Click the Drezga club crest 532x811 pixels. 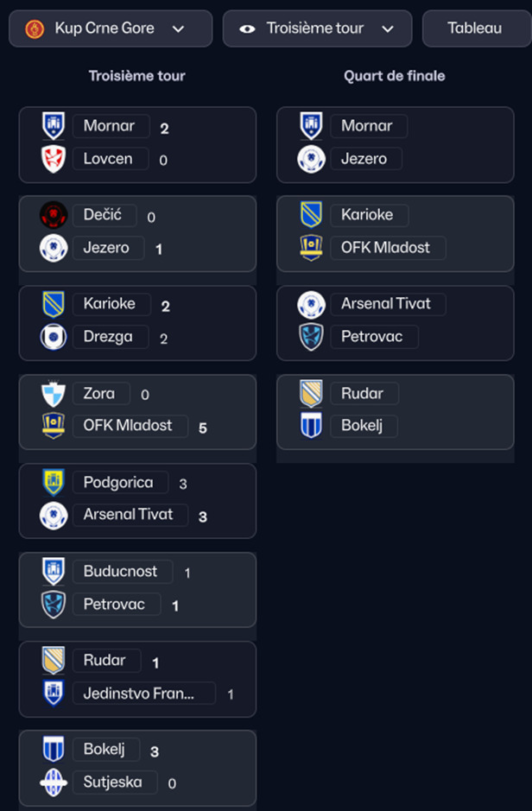point(54,337)
